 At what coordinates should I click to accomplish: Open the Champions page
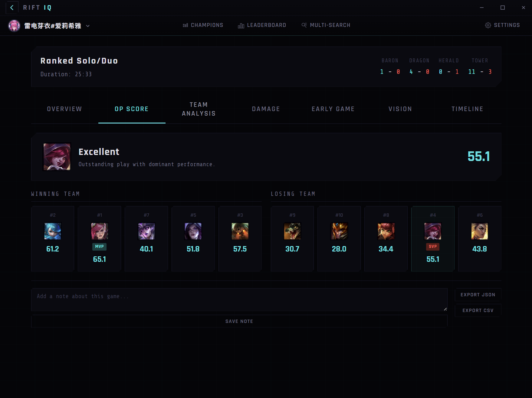(x=203, y=25)
